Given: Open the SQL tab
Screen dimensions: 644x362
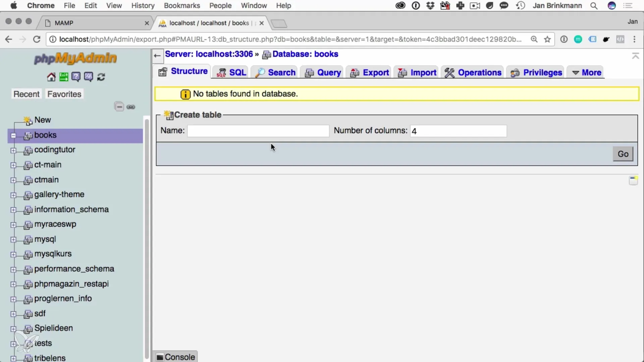Looking at the screenshot, I should (231, 72).
